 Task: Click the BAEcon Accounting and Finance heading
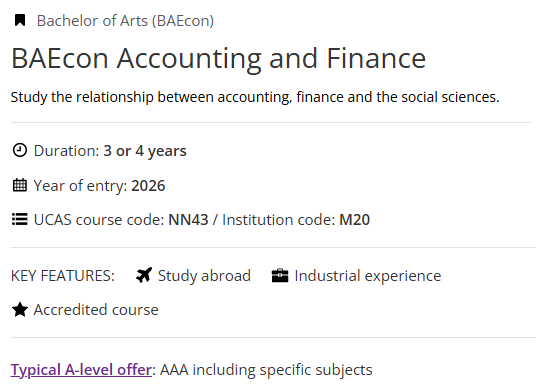(x=218, y=59)
